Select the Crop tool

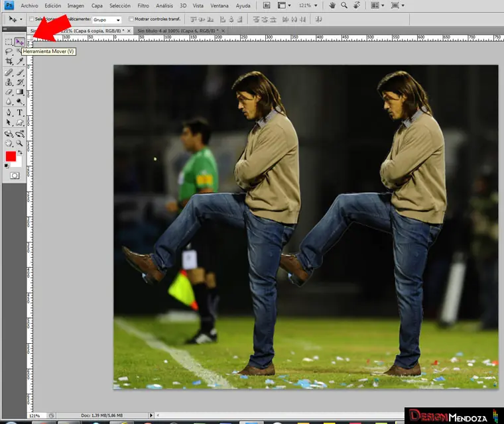point(9,61)
